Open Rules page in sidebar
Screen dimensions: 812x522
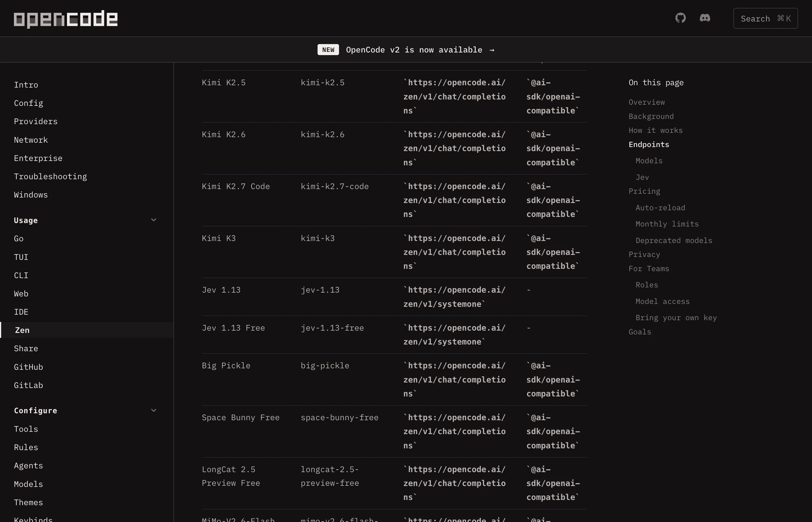[x=26, y=447]
